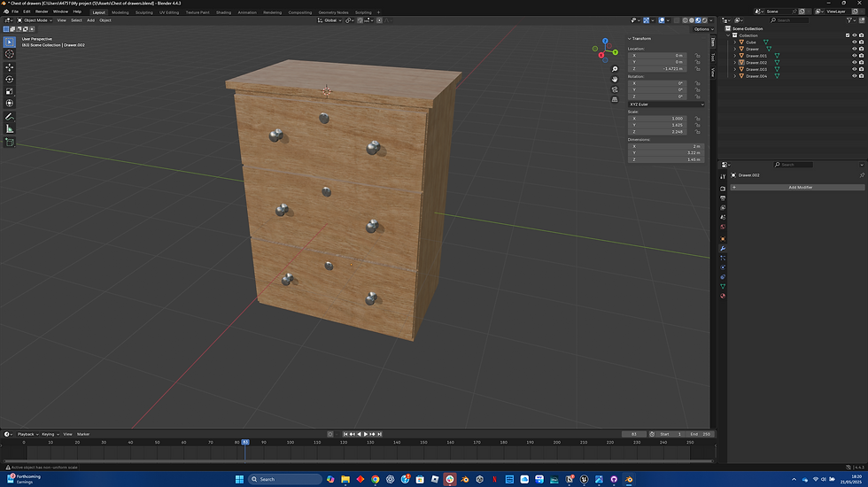868x487 pixels.
Task: Select the Move tool in the toolbar
Action: click(x=10, y=67)
